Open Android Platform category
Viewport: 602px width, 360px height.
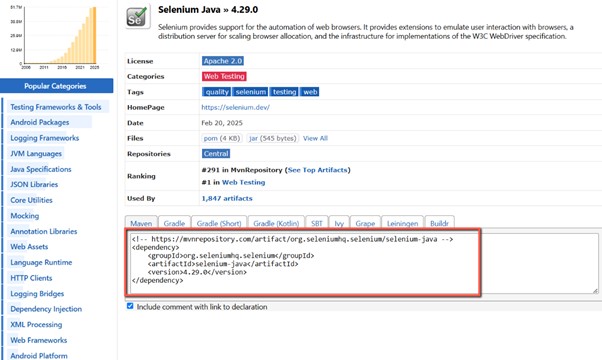coord(39,356)
